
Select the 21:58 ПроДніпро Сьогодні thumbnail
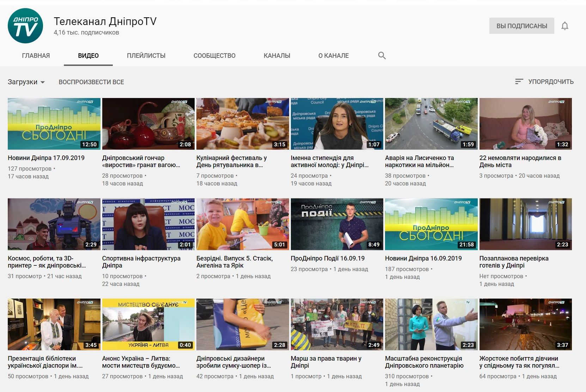(x=431, y=224)
